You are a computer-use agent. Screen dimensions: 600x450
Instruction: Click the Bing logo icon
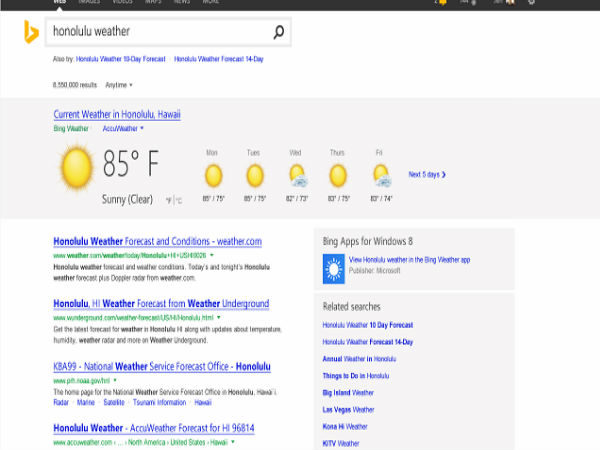[x=32, y=33]
